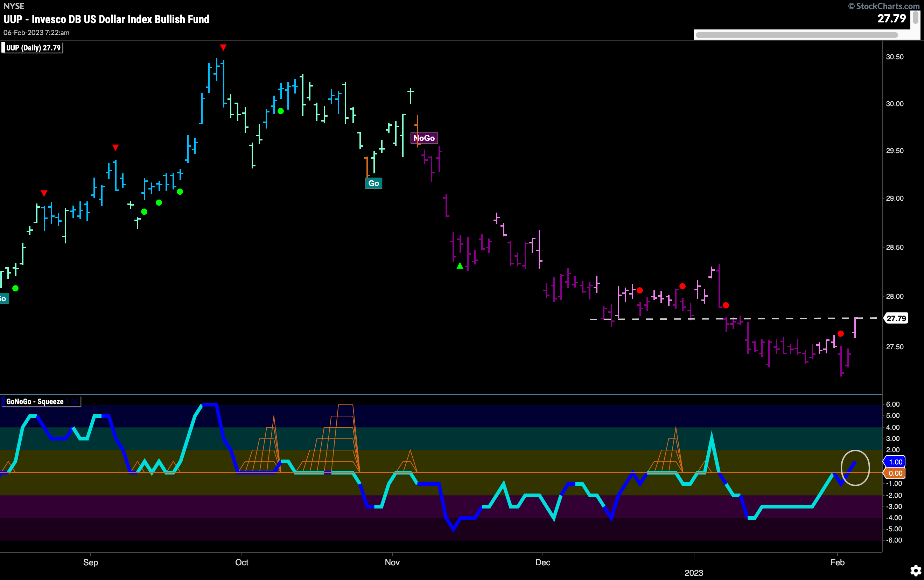Click the teal Go signal tag near November

374,184
